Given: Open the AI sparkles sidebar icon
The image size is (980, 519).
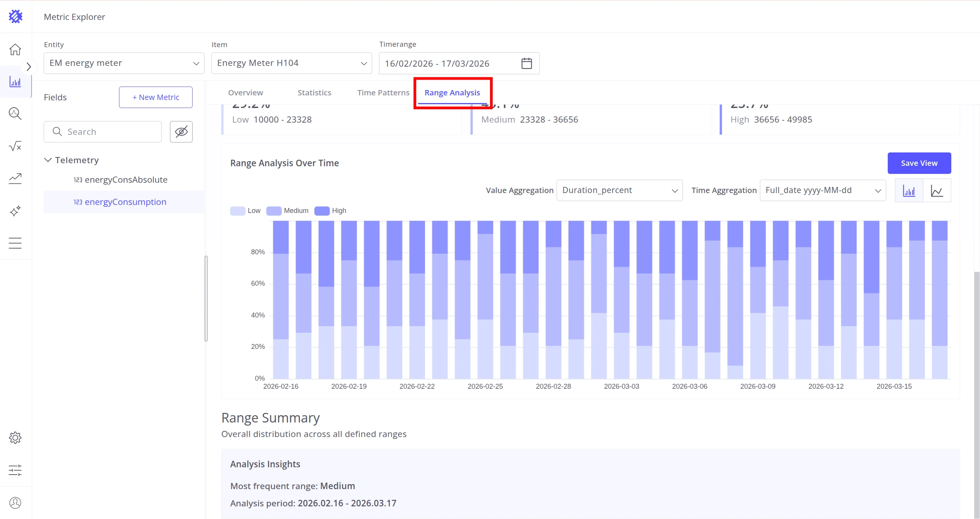Looking at the screenshot, I should [15, 211].
